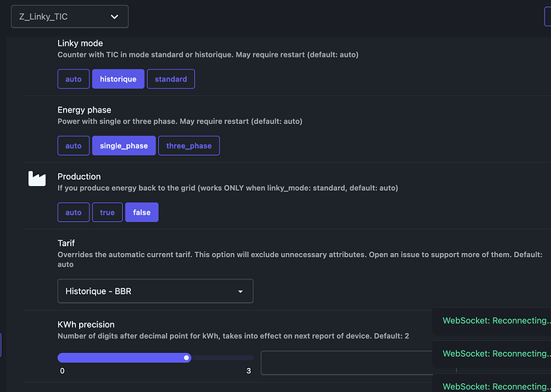Click the Tarif description text
The height and width of the screenshot is (392, 551).
tap(299, 259)
